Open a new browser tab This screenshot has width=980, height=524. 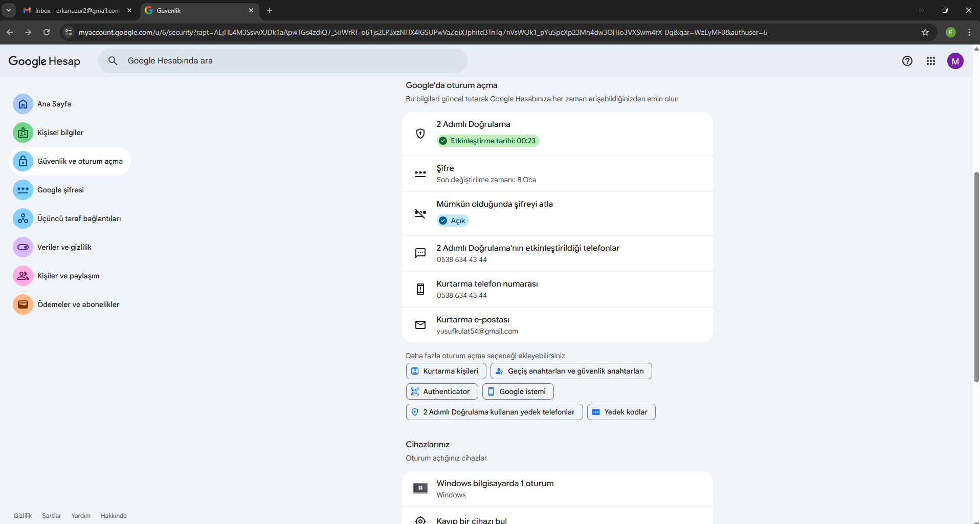270,10
